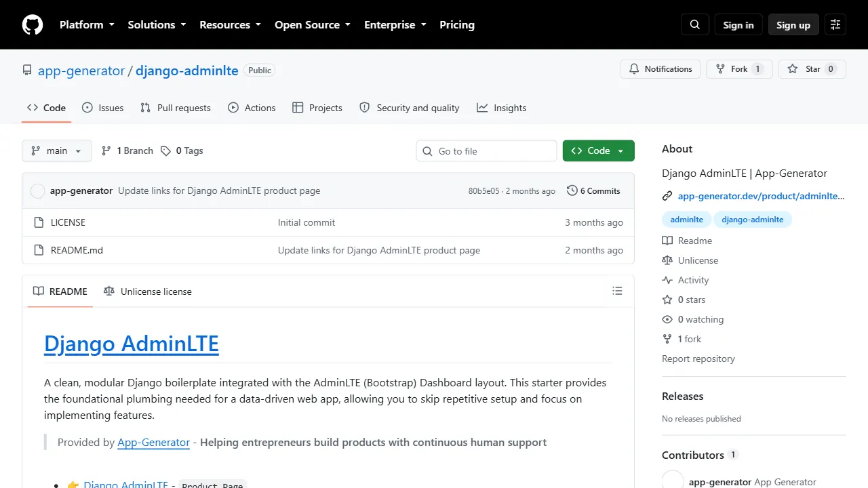868x488 pixels.
Task: Click the app-generator avatar in commit row
Action: tap(38, 191)
